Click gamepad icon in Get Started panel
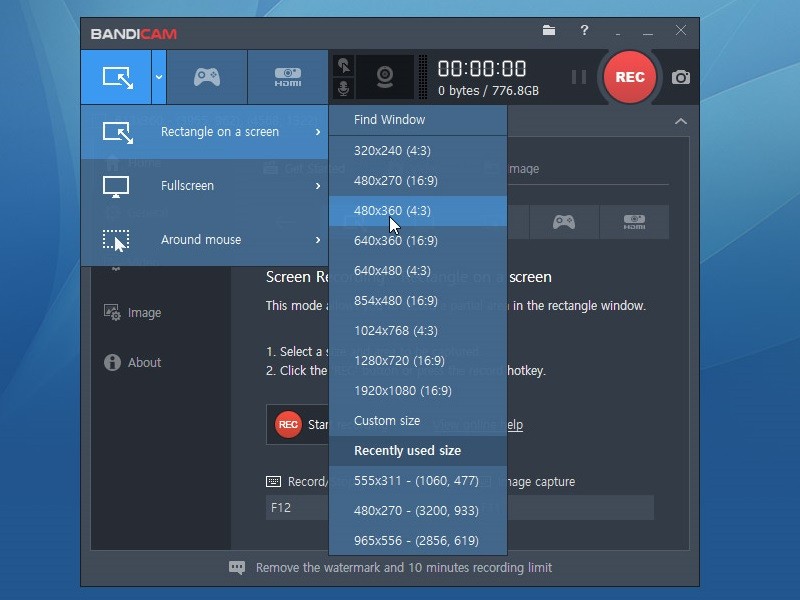The width and height of the screenshot is (800, 600). [x=564, y=222]
